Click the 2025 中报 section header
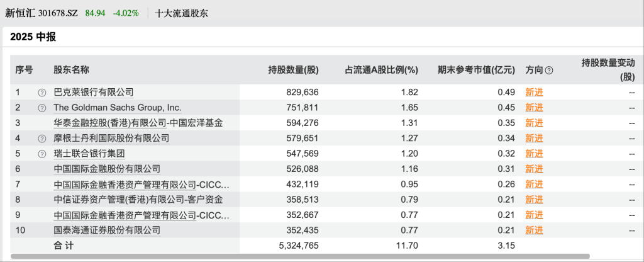 point(33,37)
